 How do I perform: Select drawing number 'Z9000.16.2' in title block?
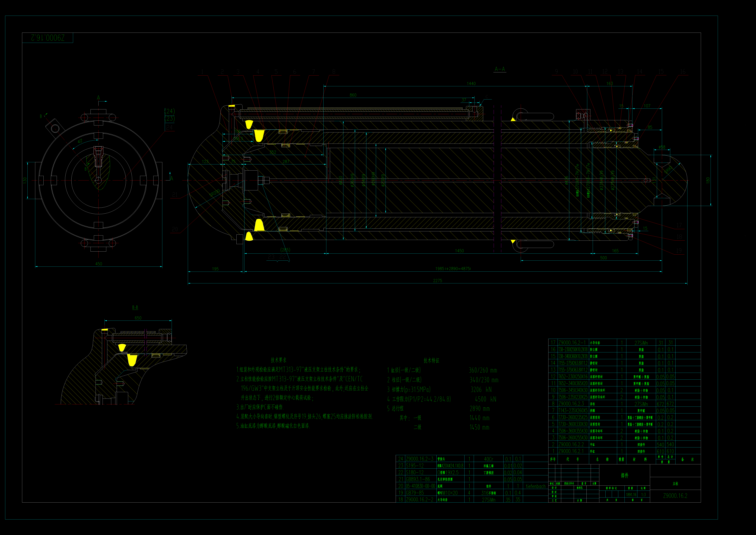675,496
